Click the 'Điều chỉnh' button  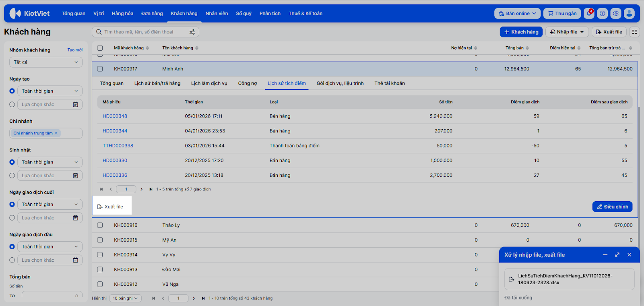click(x=612, y=207)
